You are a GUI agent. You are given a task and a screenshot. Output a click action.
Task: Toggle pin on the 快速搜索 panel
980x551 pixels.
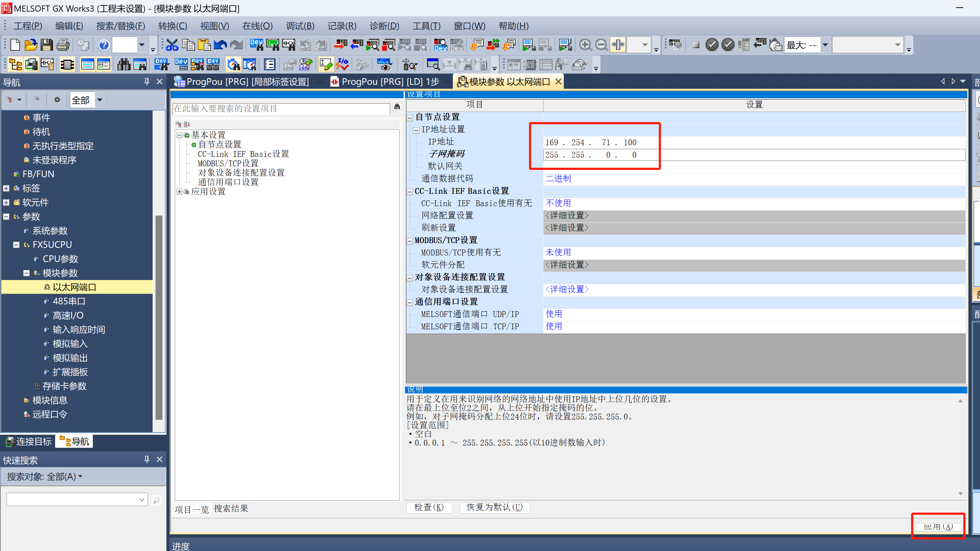point(147,459)
